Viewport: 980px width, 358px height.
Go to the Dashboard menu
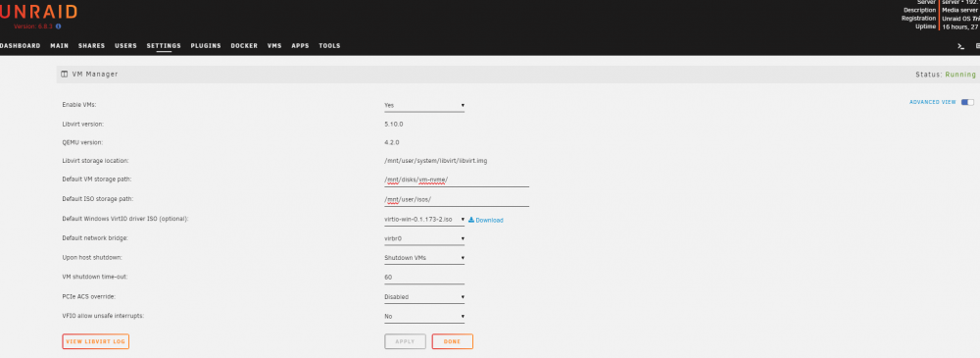[x=20, y=46]
